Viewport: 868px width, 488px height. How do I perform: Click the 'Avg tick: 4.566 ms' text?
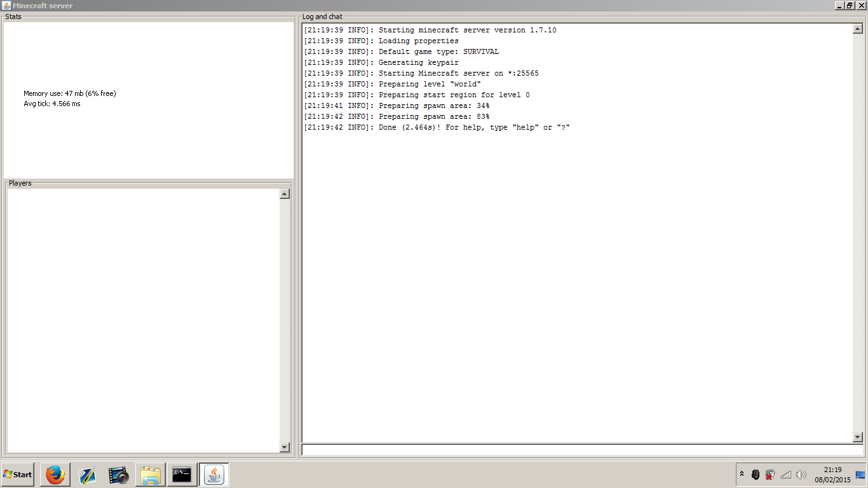52,104
